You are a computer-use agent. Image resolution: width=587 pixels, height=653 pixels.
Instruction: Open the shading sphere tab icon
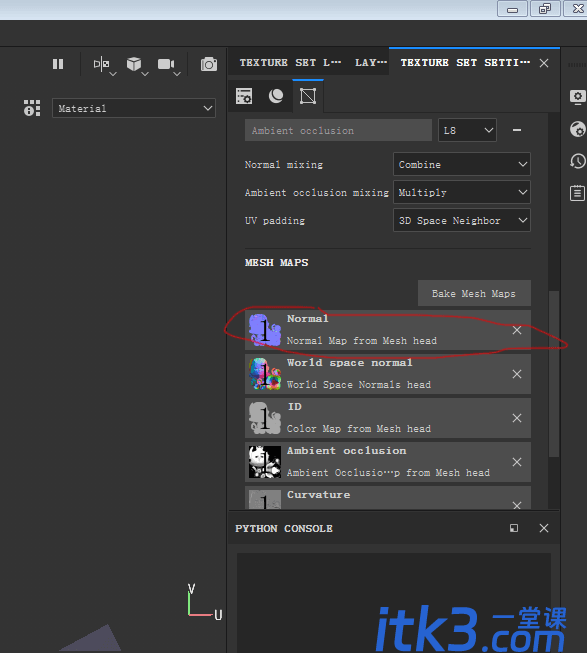point(276,96)
